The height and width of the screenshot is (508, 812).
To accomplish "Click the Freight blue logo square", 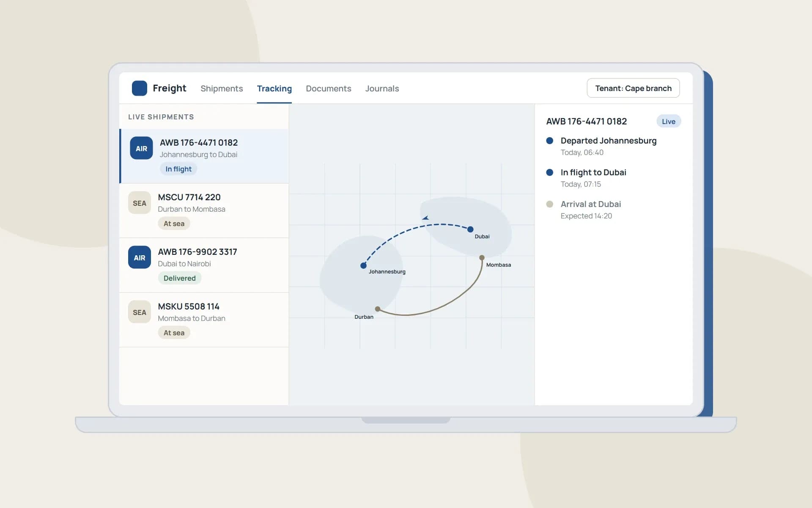I will tap(140, 88).
